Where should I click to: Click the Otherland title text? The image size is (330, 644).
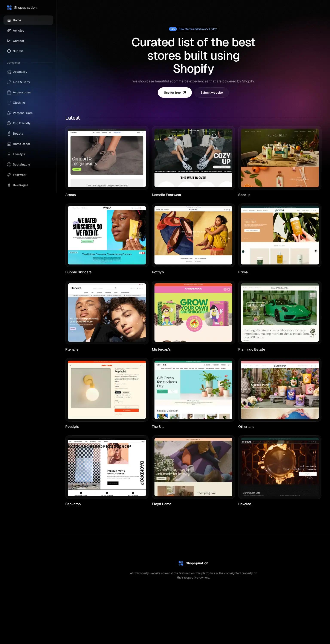coord(246,427)
